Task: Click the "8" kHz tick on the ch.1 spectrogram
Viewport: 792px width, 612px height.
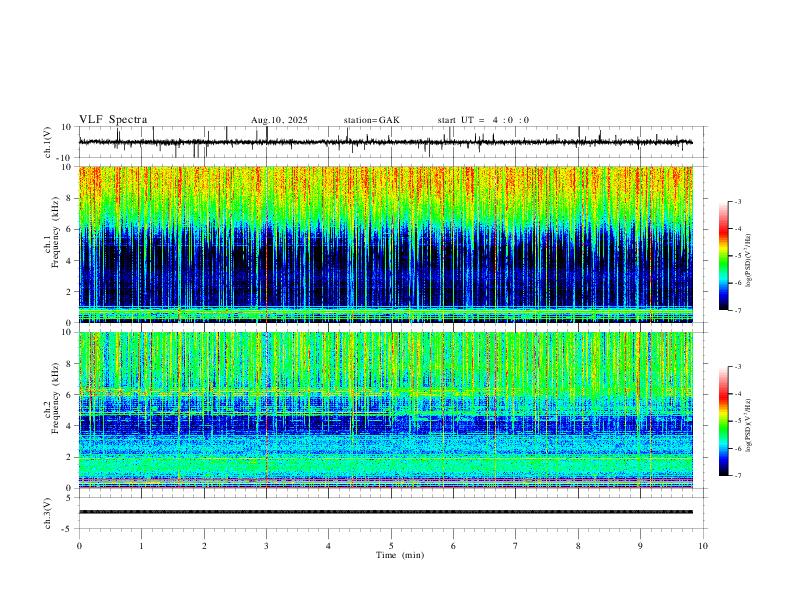Action: point(70,198)
